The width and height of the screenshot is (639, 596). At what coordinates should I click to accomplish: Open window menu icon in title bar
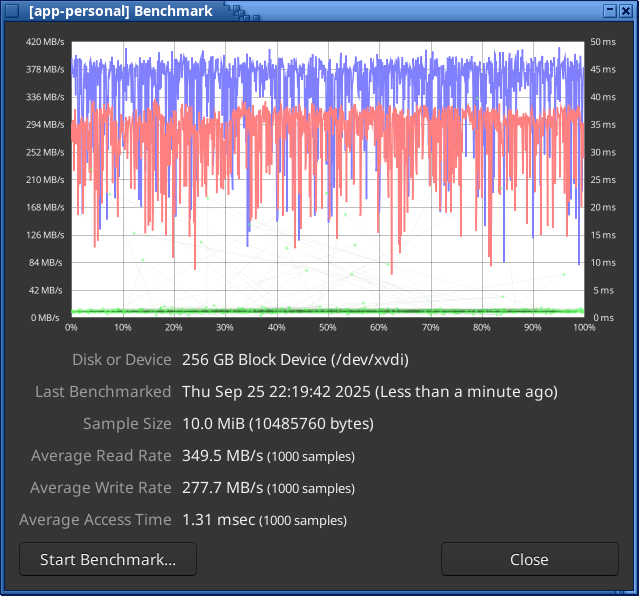point(11,10)
